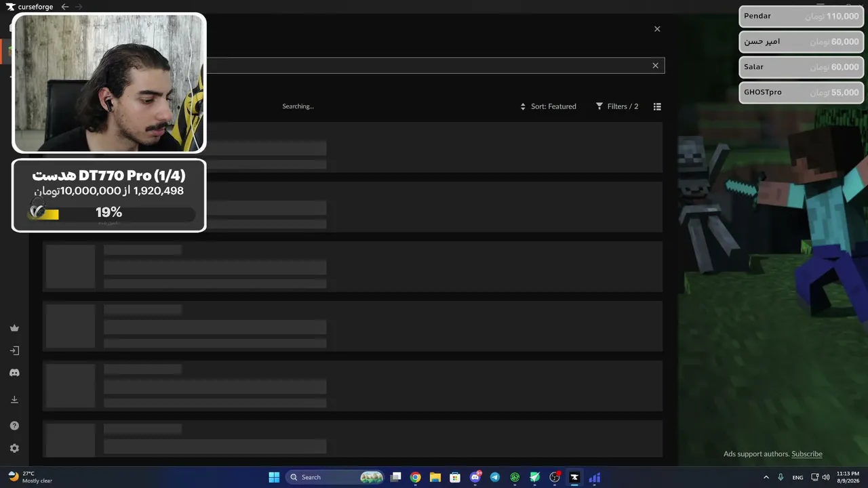The image size is (868, 488).
Task: Open the CurseForge premium crown icon
Action: [x=14, y=328]
